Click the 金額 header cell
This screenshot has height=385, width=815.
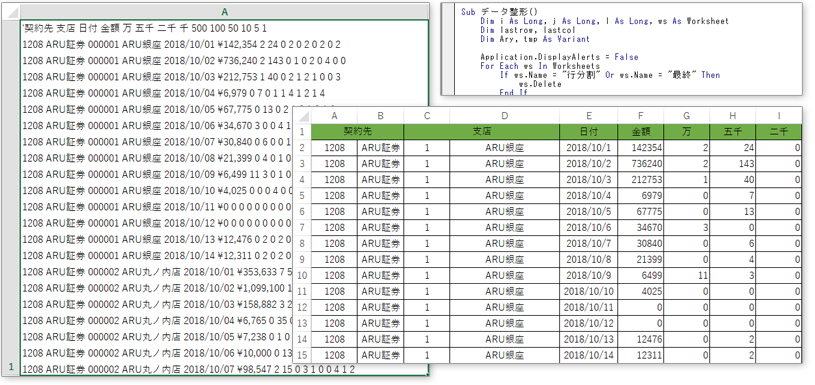click(640, 132)
